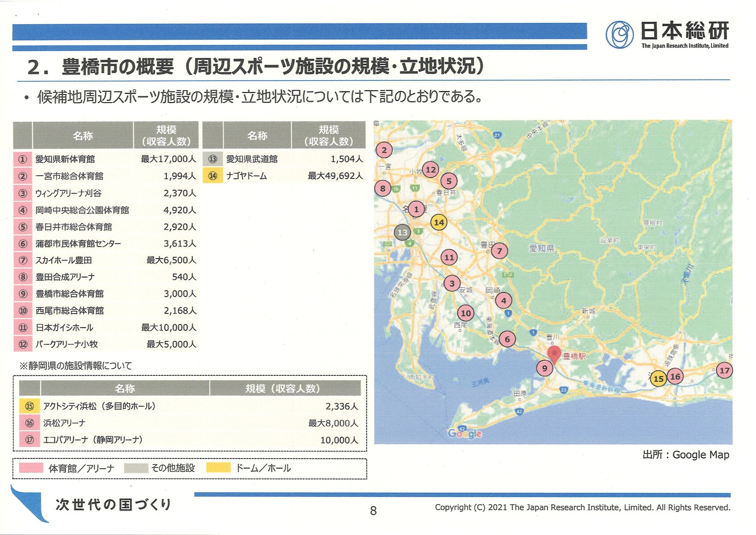Screen dimensions: 756x535
Task: Select the ウィングアリーナ刈谷 row name
Action: pyautogui.click(x=68, y=193)
